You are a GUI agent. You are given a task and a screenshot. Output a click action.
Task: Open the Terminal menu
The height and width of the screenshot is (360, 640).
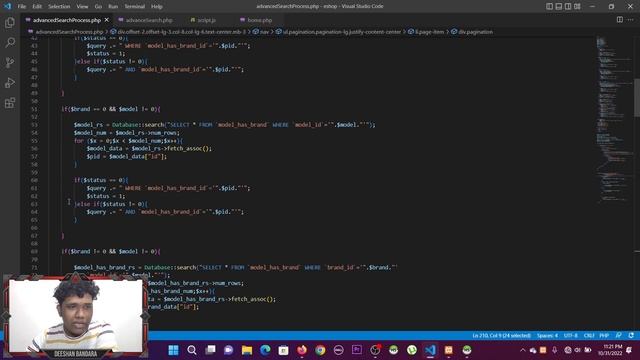click(135, 7)
